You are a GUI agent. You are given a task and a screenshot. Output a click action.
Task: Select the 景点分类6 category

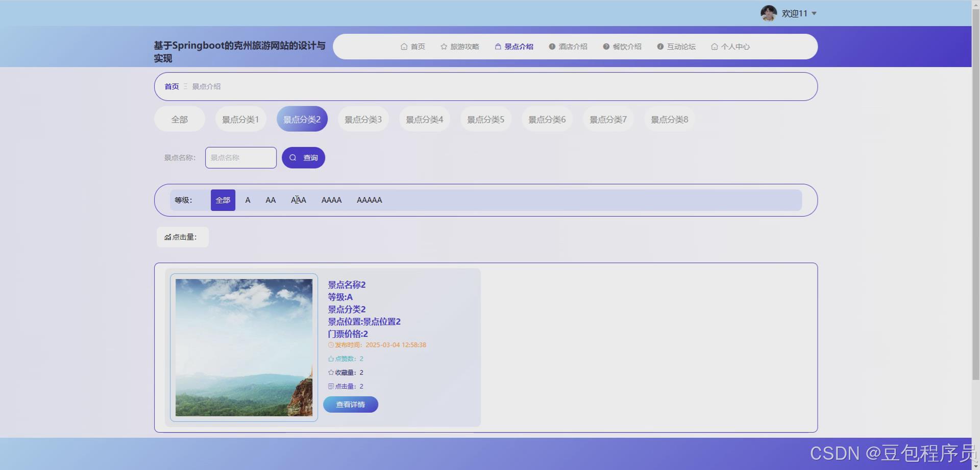click(547, 119)
